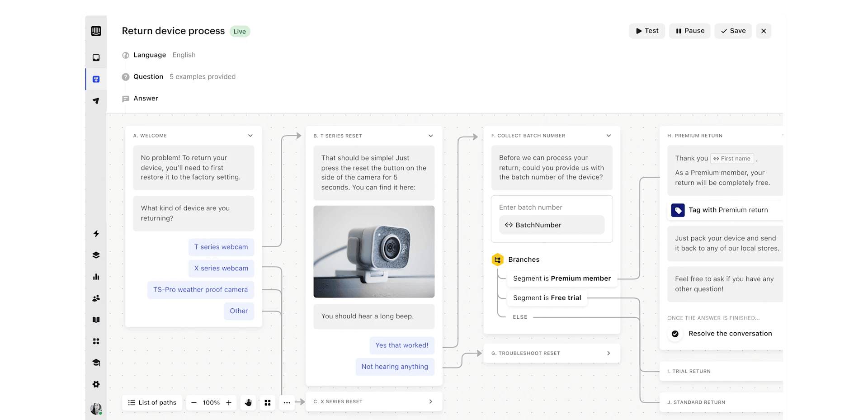
Task: Pause the live bot
Action: (690, 31)
